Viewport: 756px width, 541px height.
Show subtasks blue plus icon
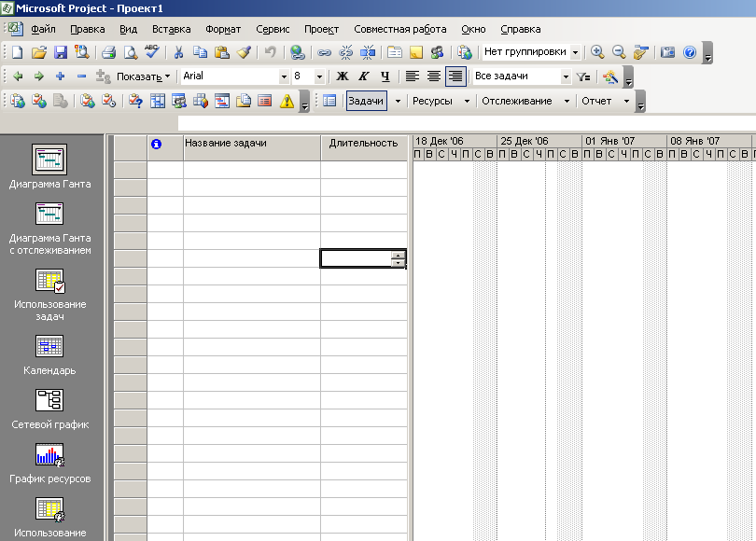pyautogui.click(x=61, y=76)
